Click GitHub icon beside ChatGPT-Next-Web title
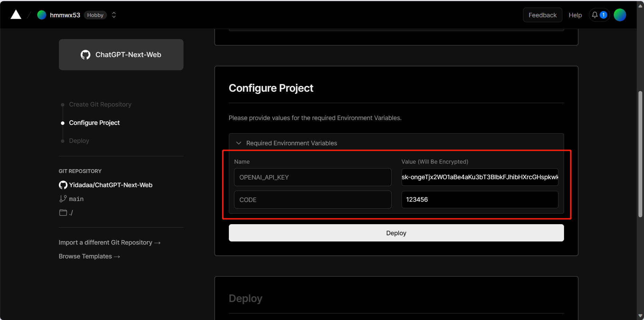Screen dimensions: 644x320 [x=86, y=55]
